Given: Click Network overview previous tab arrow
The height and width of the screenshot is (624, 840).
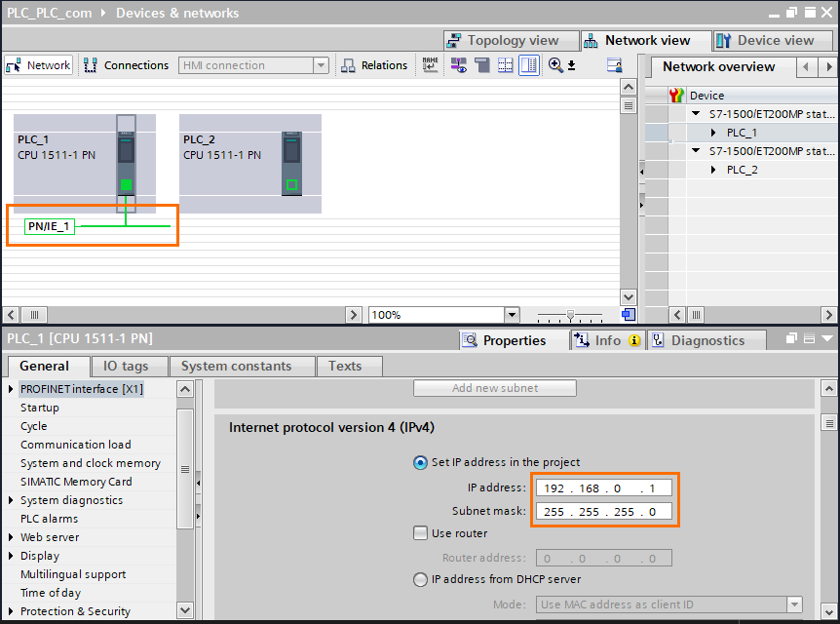Looking at the screenshot, I should 806,67.
